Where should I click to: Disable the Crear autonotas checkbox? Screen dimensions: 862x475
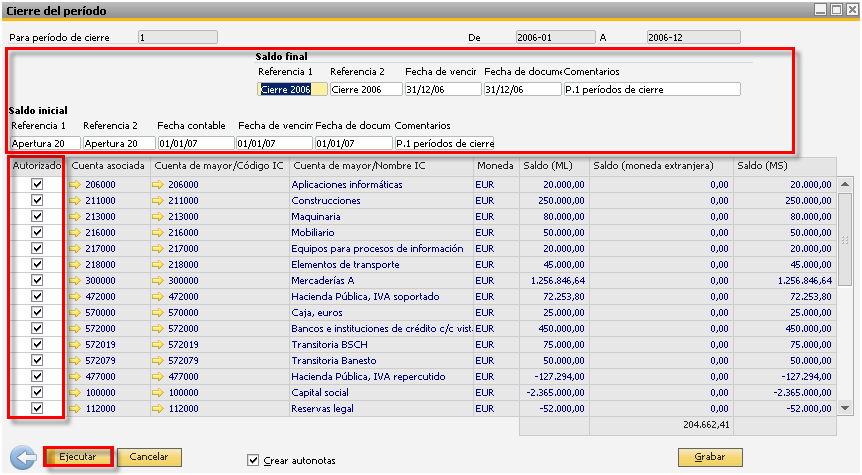[x=253, y=460]
